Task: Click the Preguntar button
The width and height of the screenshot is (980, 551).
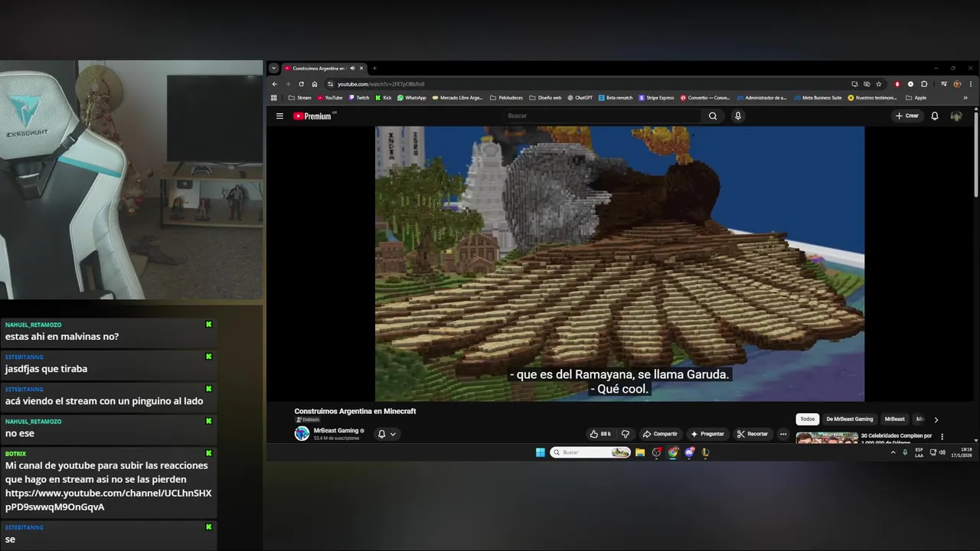Action: pyautogui.click(x=707, y=434)
